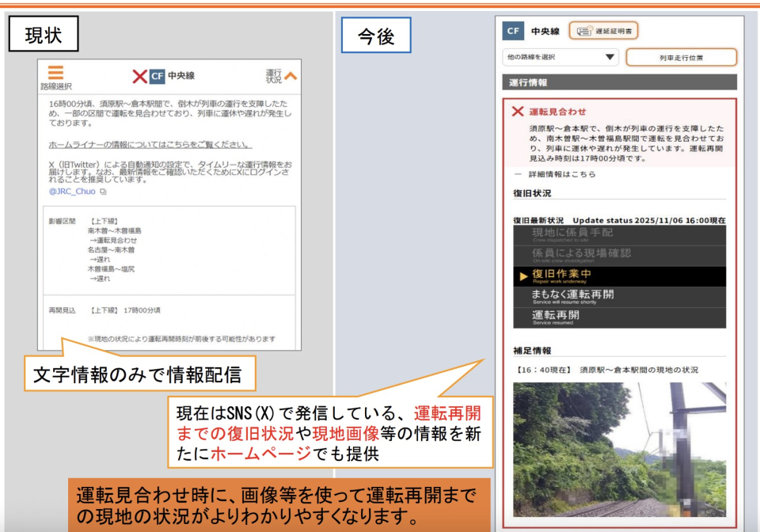Image resolution: width=760 pixels, height=532 pixels.
Task: Select the CF line badge in left header
Action: [158, 76]
